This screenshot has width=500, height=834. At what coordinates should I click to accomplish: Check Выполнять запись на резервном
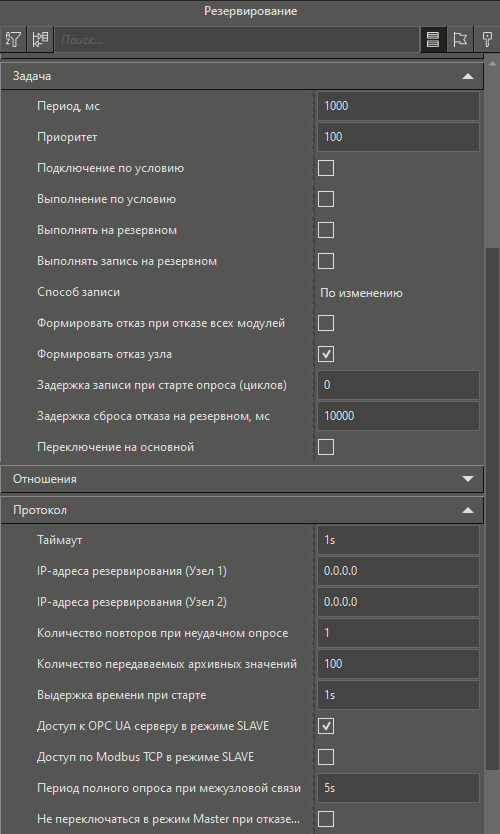326,261
